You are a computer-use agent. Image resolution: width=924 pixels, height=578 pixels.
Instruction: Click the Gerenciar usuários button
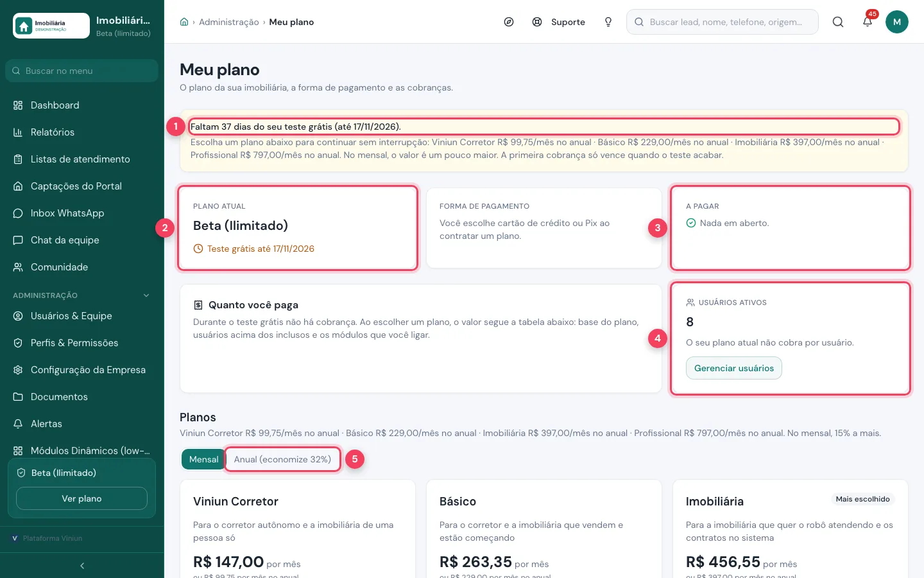click(734, 368)
